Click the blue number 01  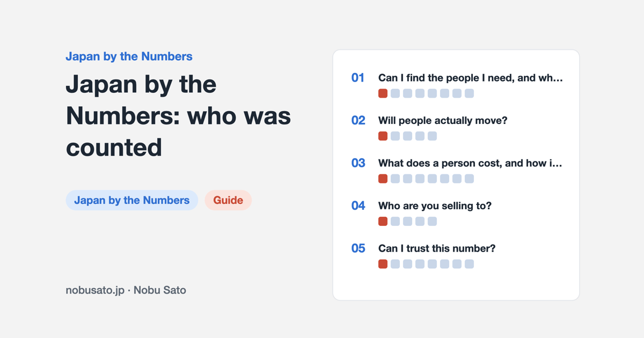[358, 78]
